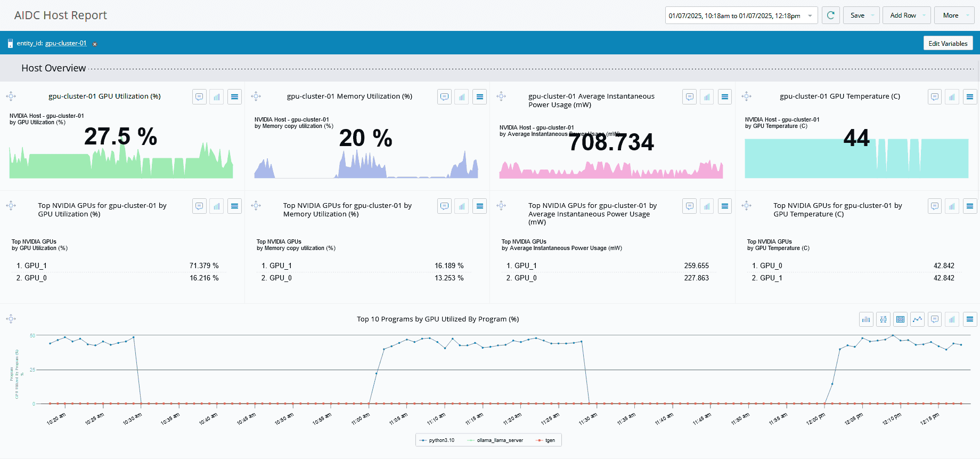Switch Top 10 Programs chart to bar view
The height and width of the screenshot is (459, 980).
[866, 319]
